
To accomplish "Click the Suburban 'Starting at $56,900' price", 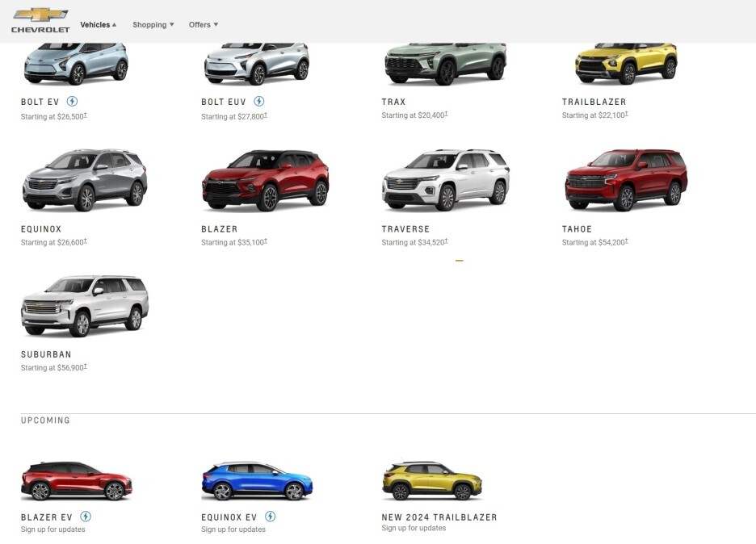I will click(54, 368).
